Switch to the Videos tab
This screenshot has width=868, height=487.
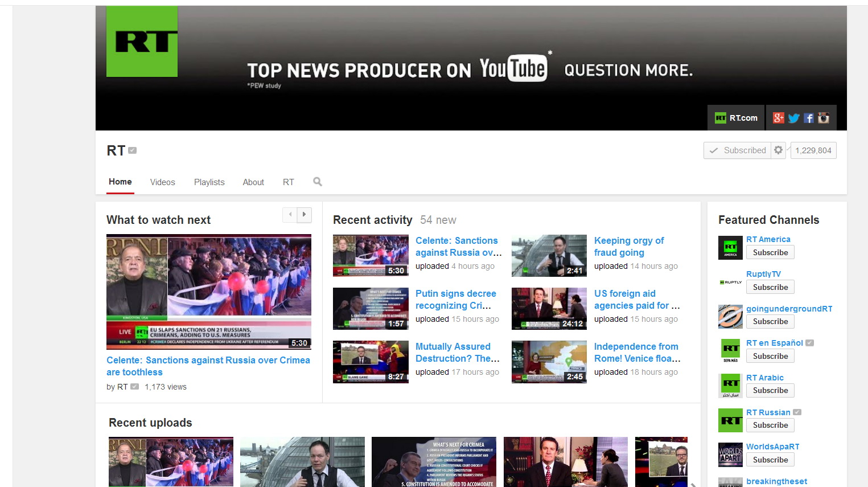coord(163,182)
